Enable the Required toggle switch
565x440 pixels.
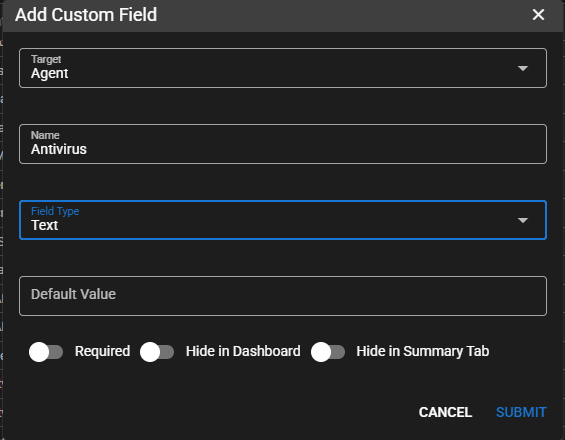click(x=46, y=352)
